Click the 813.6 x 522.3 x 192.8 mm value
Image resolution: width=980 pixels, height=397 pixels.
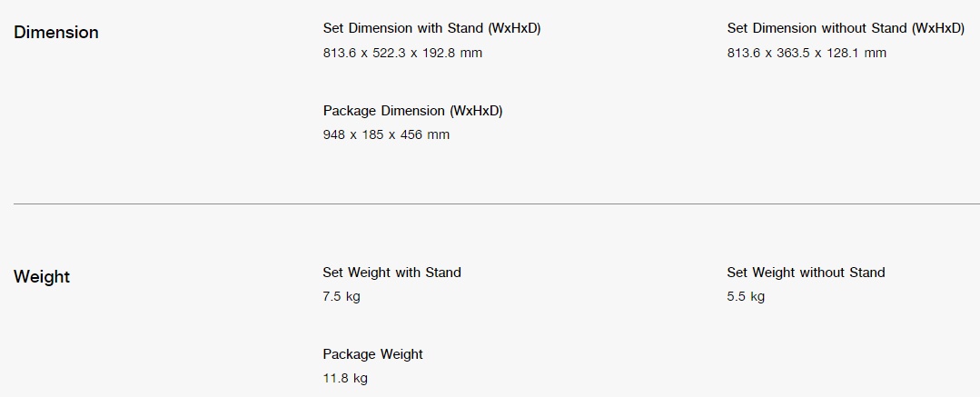pos(402,53)
